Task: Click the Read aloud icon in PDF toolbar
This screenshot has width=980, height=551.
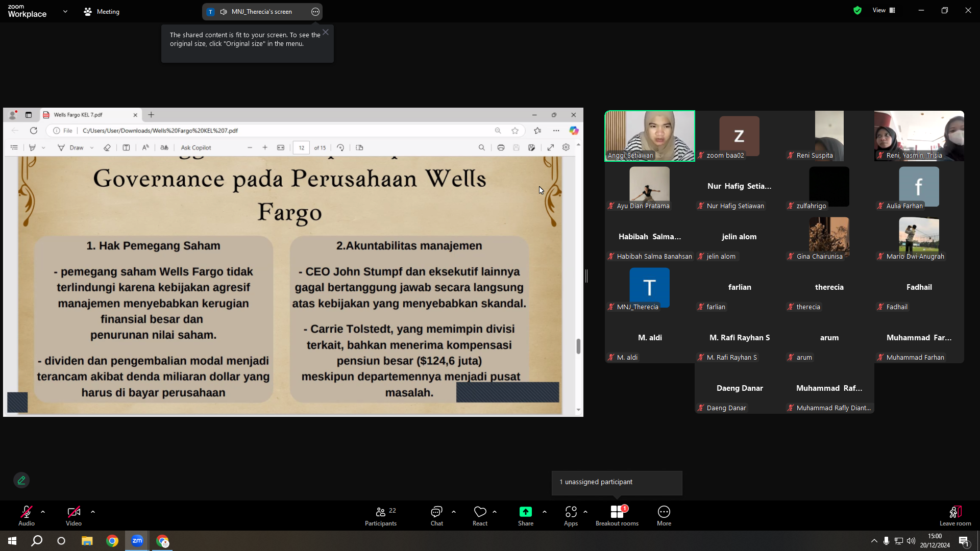Action: [x=145, y=147]
